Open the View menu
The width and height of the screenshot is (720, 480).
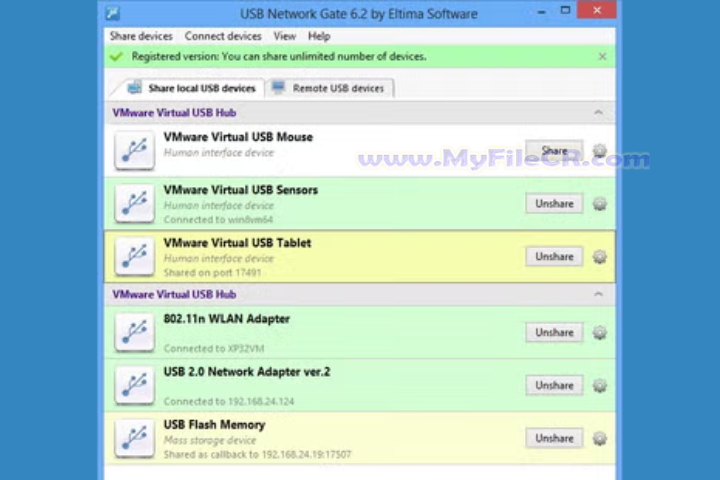[285, 36]
